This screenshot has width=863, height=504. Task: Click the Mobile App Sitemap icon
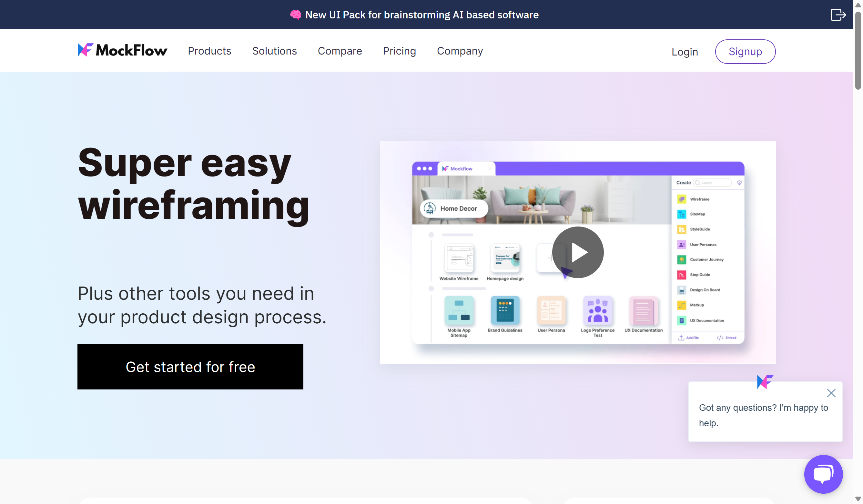[459, 310]
